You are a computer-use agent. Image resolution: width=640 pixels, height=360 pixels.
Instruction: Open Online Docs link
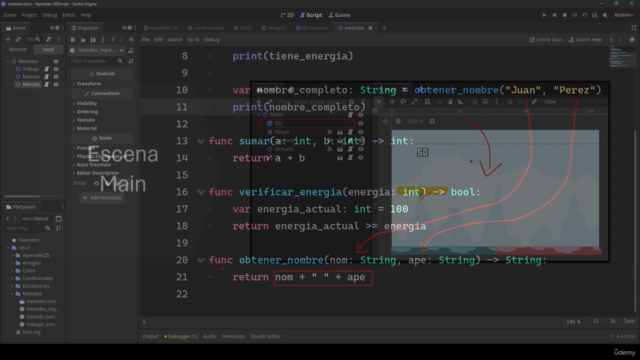click(546, 40)
